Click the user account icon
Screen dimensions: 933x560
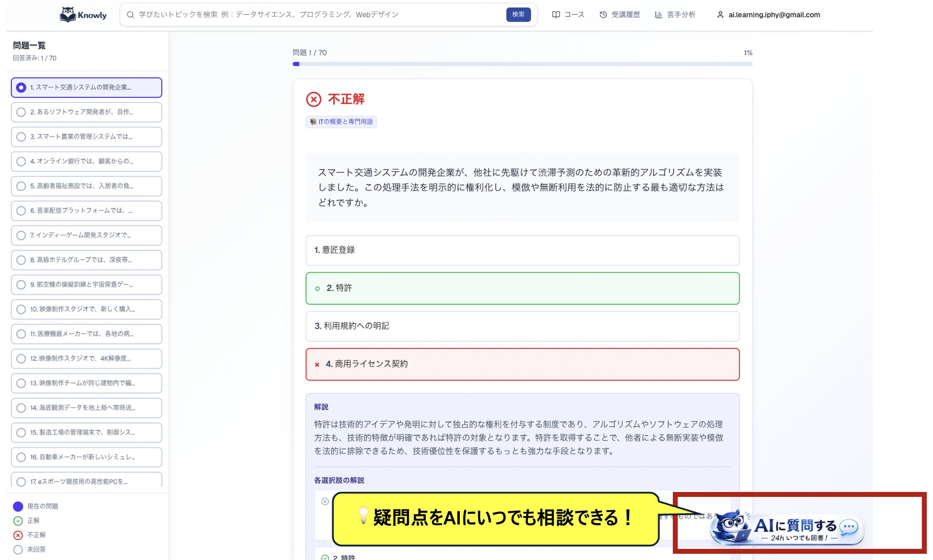720,15
